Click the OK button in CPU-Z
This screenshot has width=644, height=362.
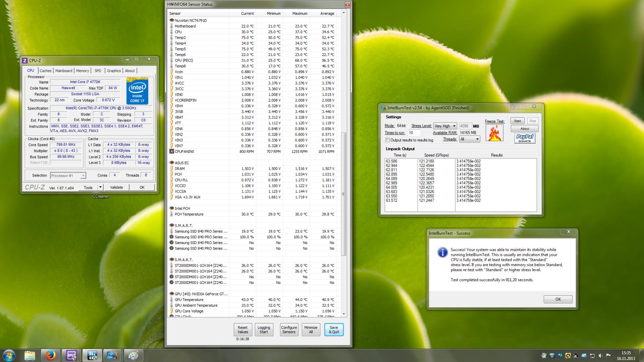click(x=142, y=187)
